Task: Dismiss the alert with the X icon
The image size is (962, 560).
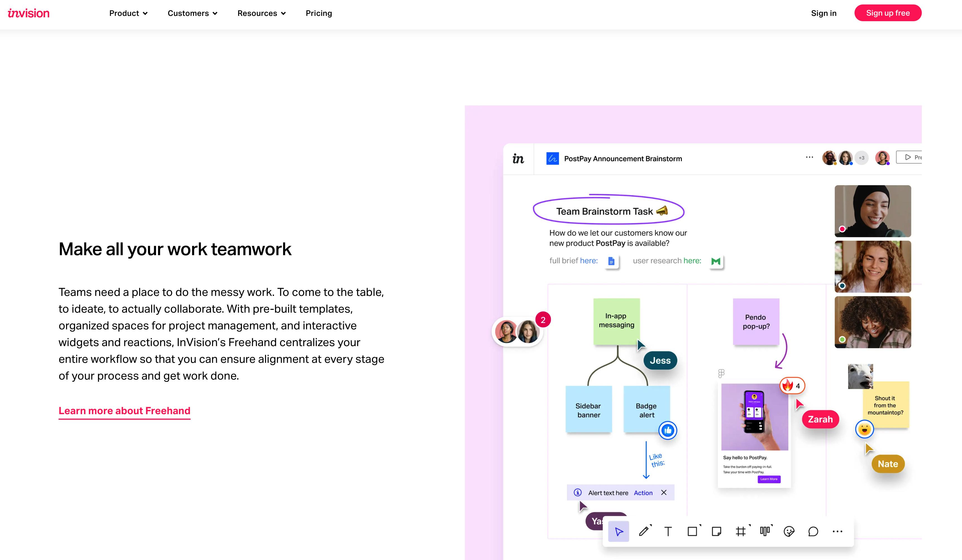Action: 664,493
